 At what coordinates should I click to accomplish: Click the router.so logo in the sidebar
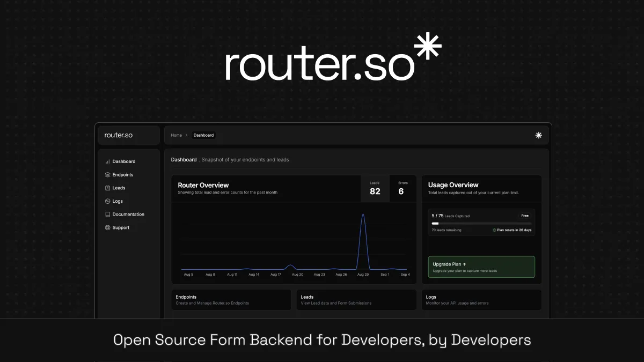click(119, 135)
